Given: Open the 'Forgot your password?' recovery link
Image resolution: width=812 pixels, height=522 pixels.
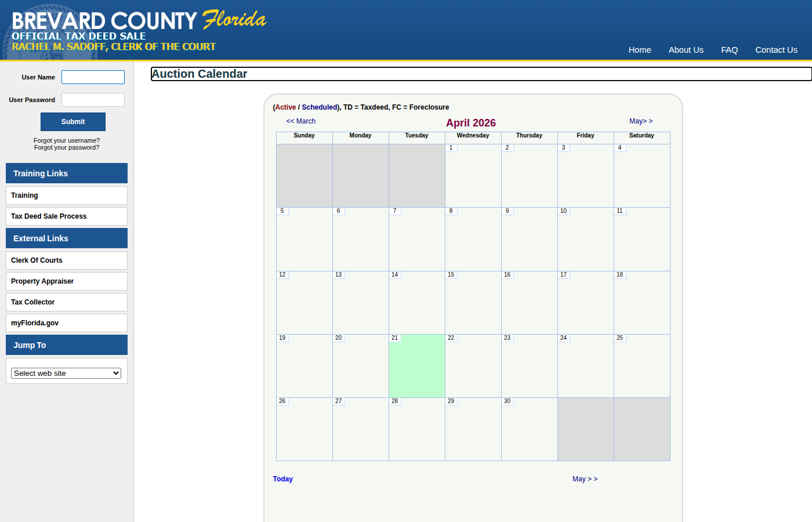Looking at the screenshot, I should coord(66,147).
